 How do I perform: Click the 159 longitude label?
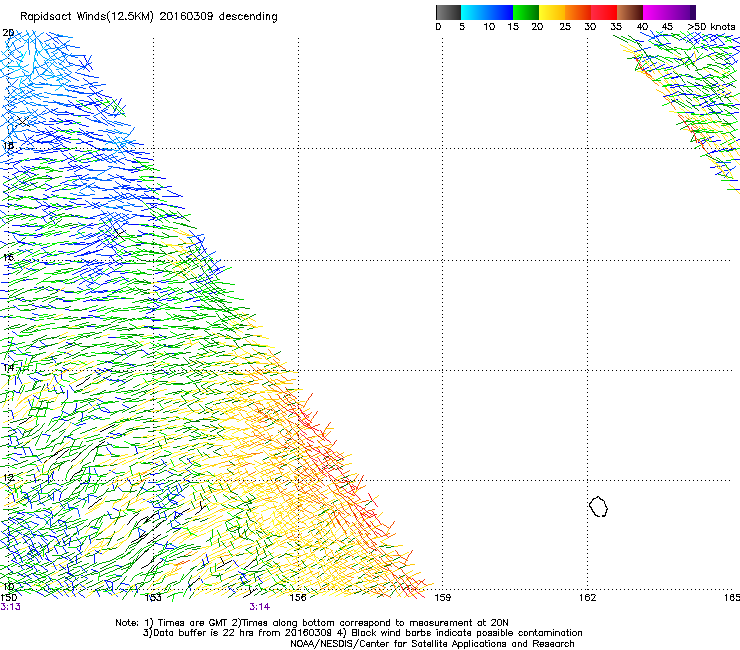tap(442, 598)
